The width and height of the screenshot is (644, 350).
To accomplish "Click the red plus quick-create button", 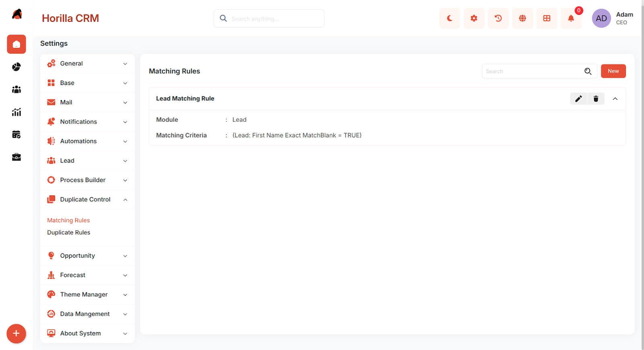I will pyautogui.click(x=17, y=333).
